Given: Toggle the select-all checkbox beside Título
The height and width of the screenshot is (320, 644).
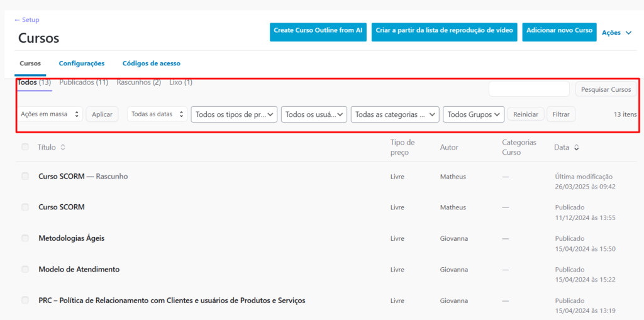Looking at the screenshot, I should 25,147.
